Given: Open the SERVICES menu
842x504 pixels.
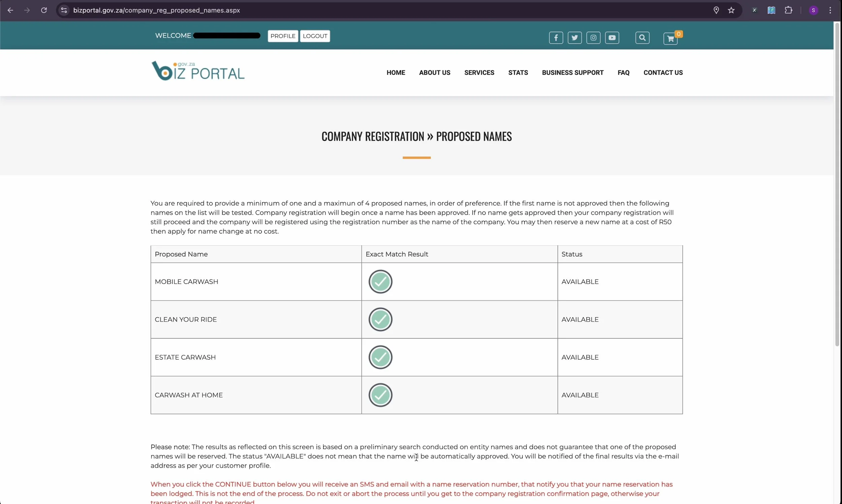Looking at the screenshot, I should [479, 73].
